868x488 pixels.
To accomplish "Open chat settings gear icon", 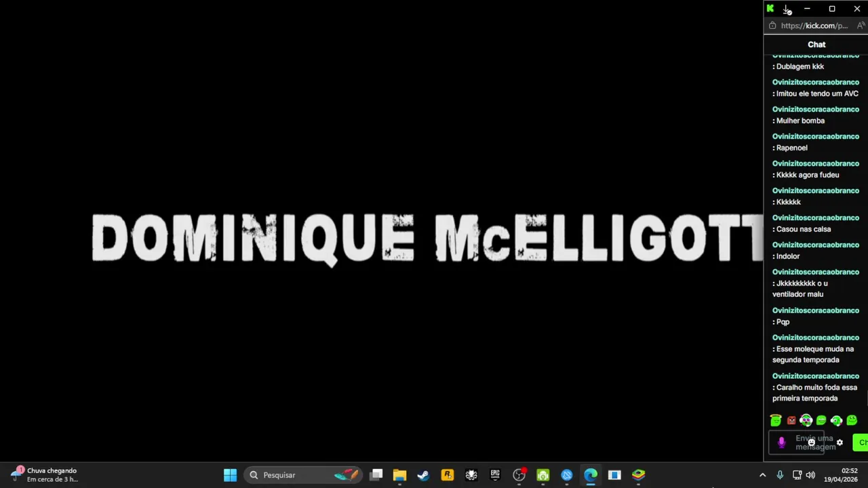I will point(840,443).
